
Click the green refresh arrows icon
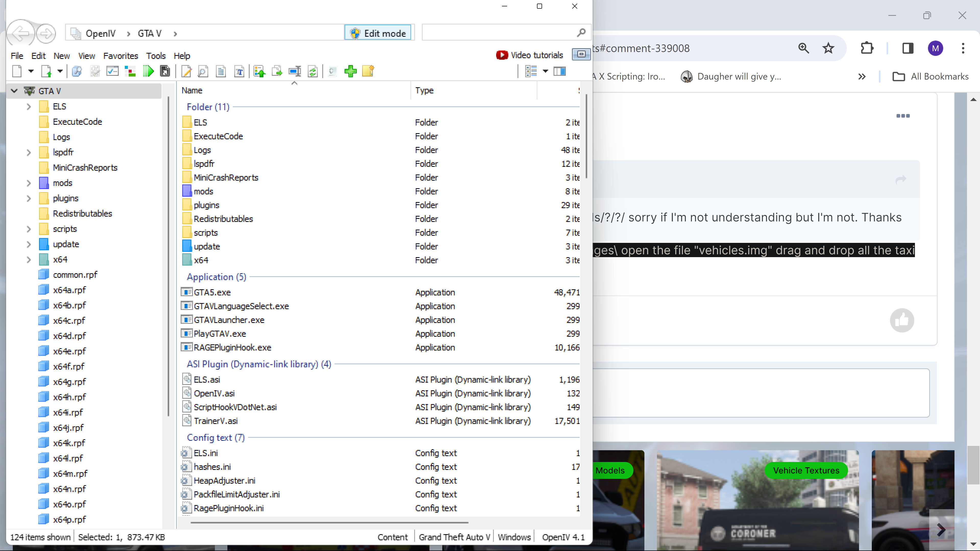click(x=312, y=71)
